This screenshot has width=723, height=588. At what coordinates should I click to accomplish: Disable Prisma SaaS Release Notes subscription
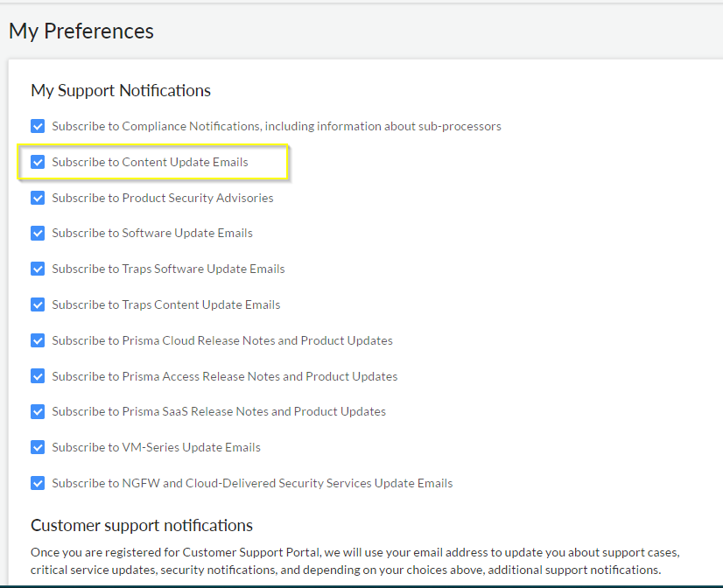38,411
